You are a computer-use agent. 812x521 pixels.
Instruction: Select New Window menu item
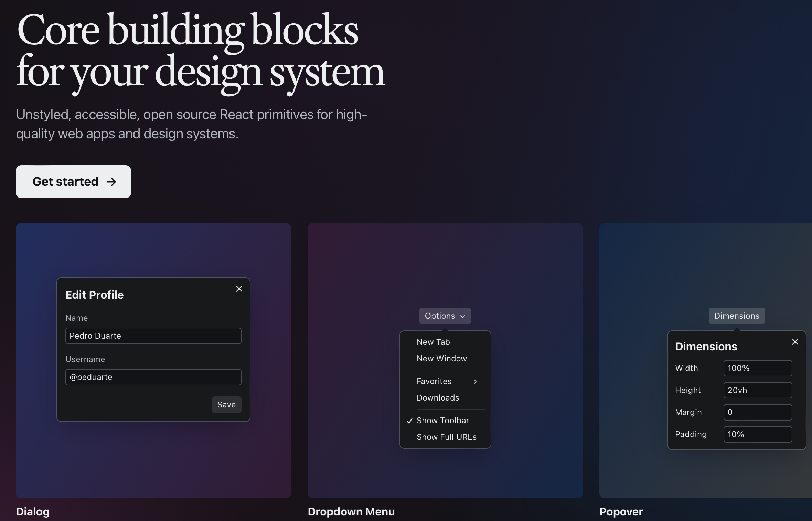[442, 359]
